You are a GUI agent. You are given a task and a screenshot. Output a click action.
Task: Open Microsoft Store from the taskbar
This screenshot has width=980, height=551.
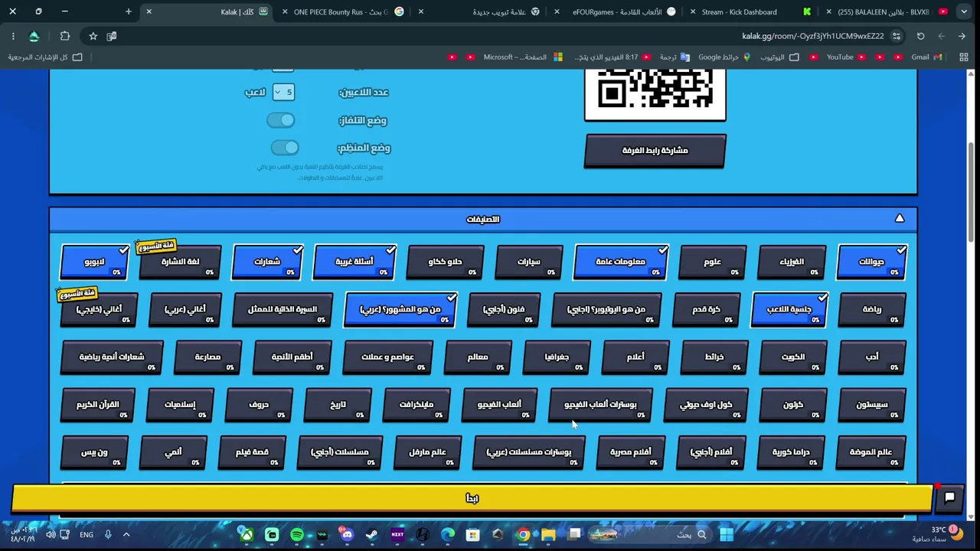[473, 535]
